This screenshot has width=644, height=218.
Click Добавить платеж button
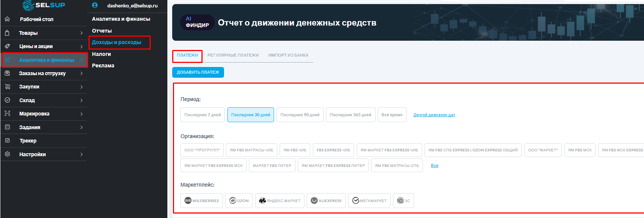pyautogui.click(x=198, y=72)
